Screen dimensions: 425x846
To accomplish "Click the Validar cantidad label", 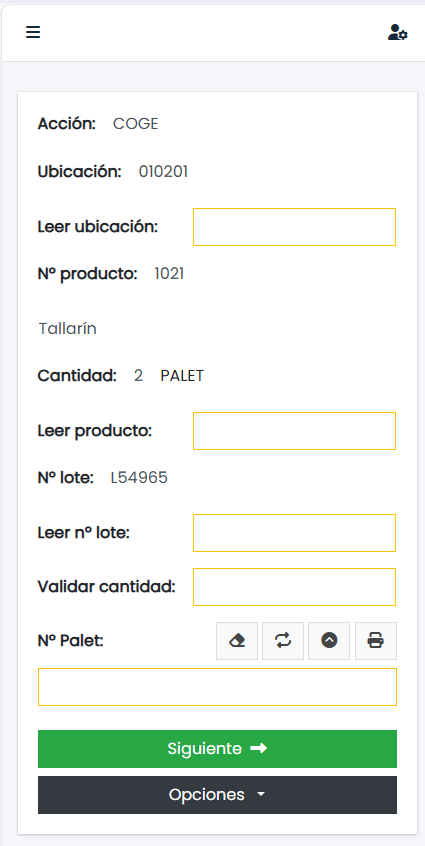I will coord(107,586).
